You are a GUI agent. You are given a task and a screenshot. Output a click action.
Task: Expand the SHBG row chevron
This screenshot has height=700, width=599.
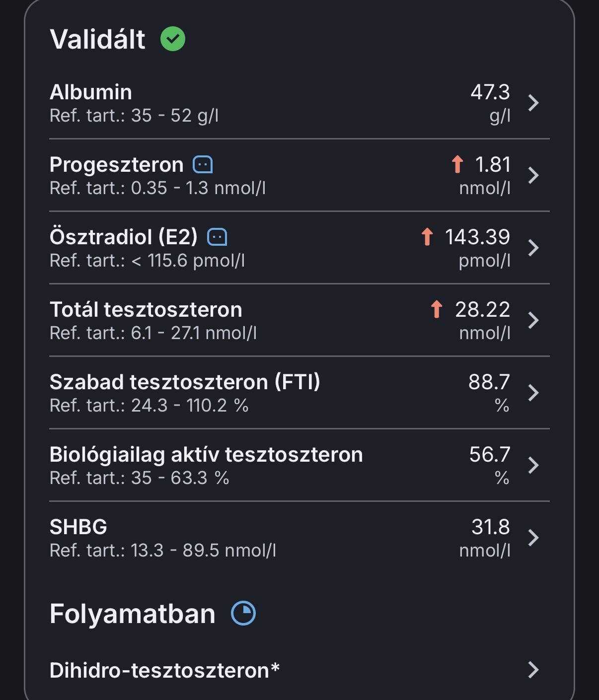click(533, 538)
